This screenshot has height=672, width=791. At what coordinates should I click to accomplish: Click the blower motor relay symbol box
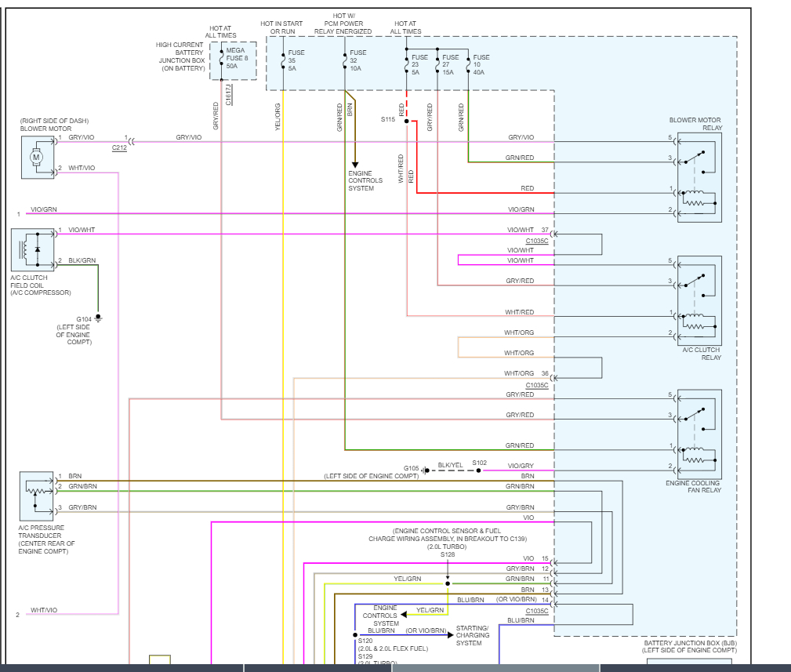[x=699, y=177]
